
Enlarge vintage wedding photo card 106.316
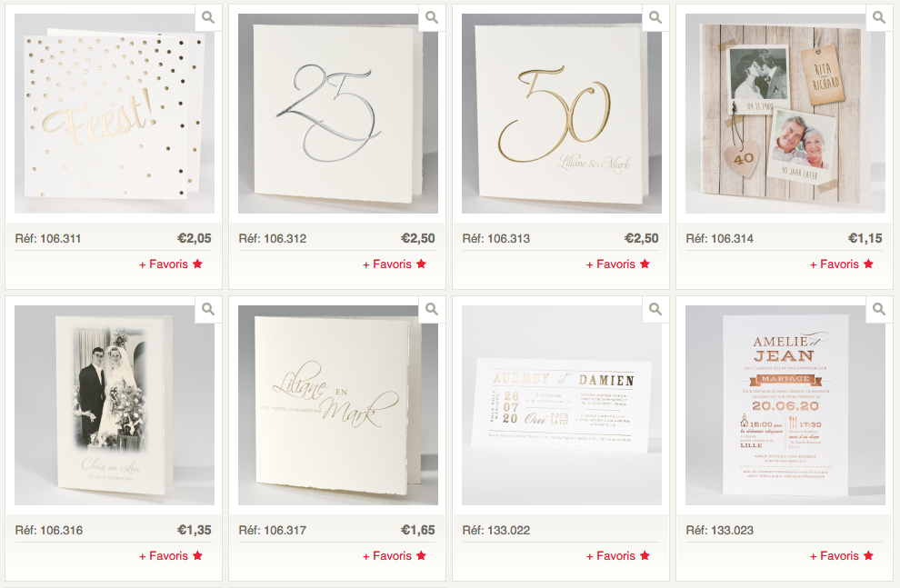[208, 310]
